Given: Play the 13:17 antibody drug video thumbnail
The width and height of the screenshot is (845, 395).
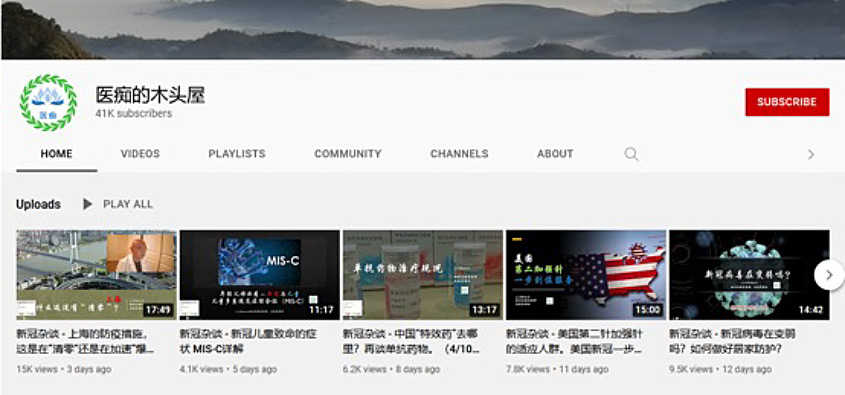Looking at the screenshot, I should (423, 275).
